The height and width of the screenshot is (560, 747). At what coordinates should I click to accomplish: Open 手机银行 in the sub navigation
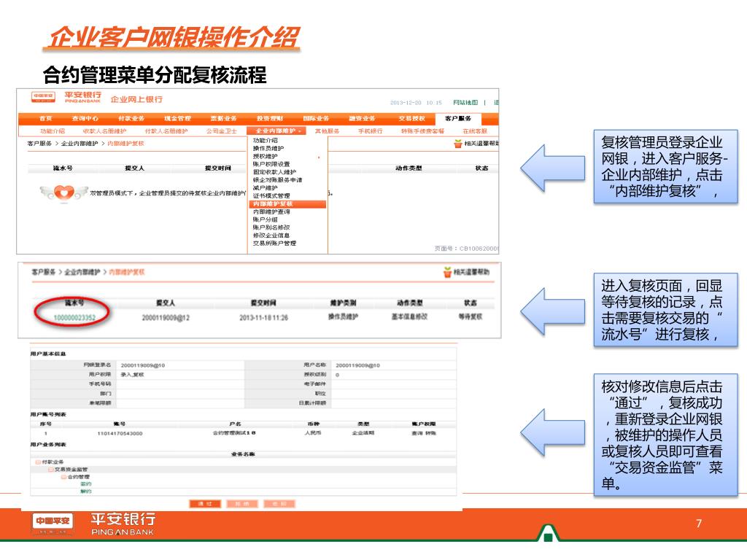[370, 131]
